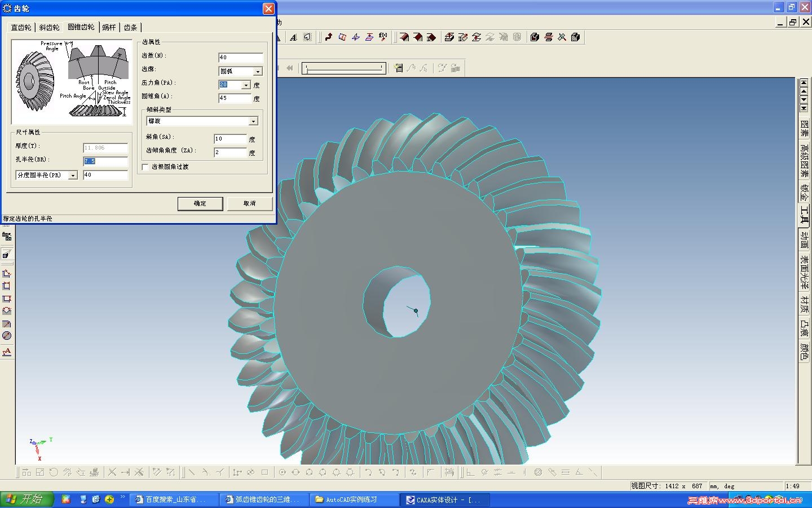This screenshot has height=508, width=812.
Task: Open the 齿条 tab
Action: (131, 27)
